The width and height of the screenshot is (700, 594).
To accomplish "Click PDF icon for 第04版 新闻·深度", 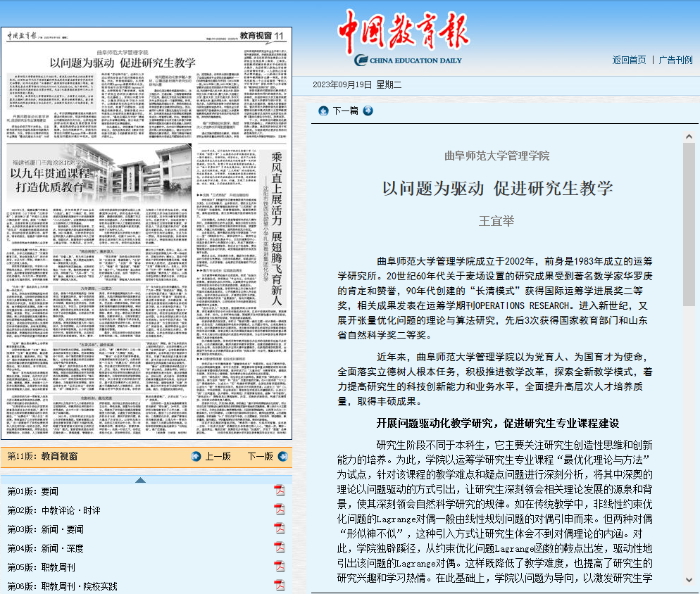I will (279, 548).
